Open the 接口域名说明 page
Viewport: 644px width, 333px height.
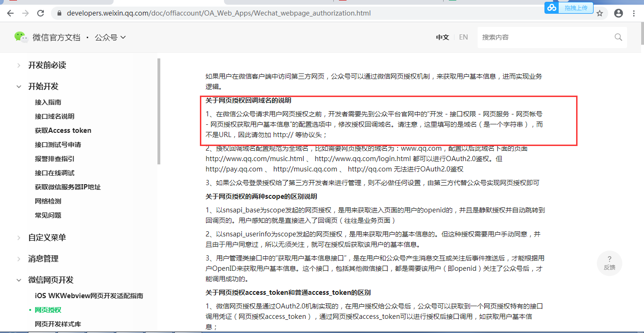tap(55, 116)
